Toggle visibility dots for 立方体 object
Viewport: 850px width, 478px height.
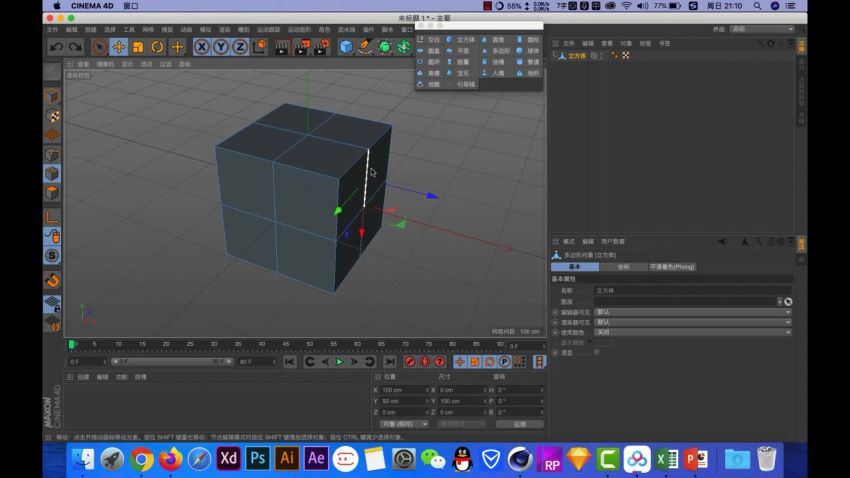[x=601, y=56]
